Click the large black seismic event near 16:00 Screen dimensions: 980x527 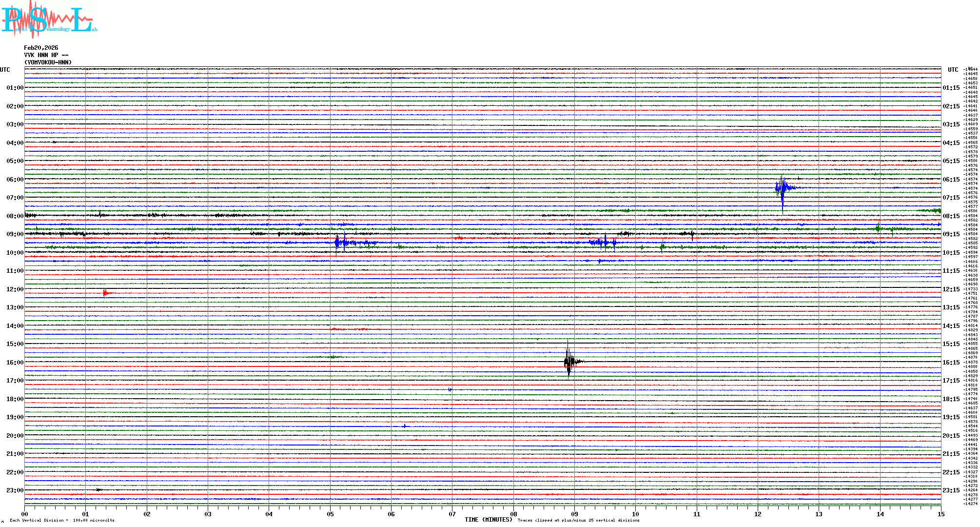point(568,362)
